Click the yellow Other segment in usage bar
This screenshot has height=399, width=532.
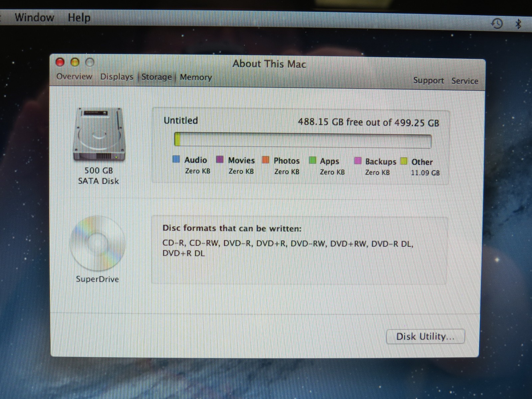pos(177,139)
